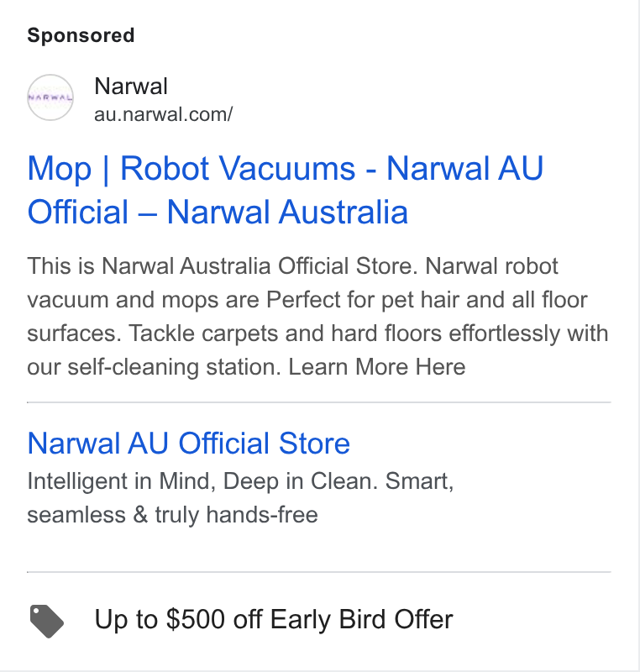Image resolution: width=640 pixels, height=672 pixels.
Task: Click 'our self-cleaning station' description text
Action: [154, 367]
